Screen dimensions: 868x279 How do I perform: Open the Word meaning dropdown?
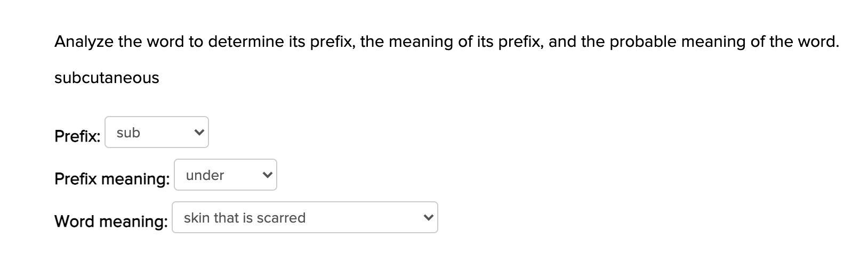coord(304,218)
